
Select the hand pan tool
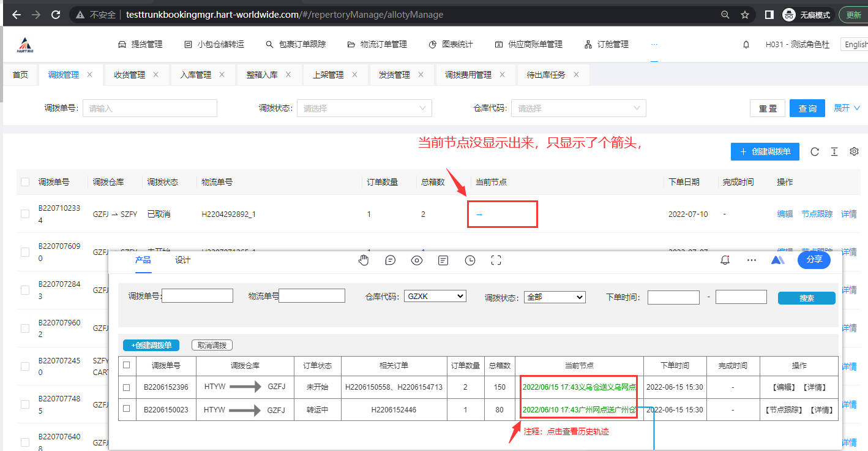[x=364, y=260]
